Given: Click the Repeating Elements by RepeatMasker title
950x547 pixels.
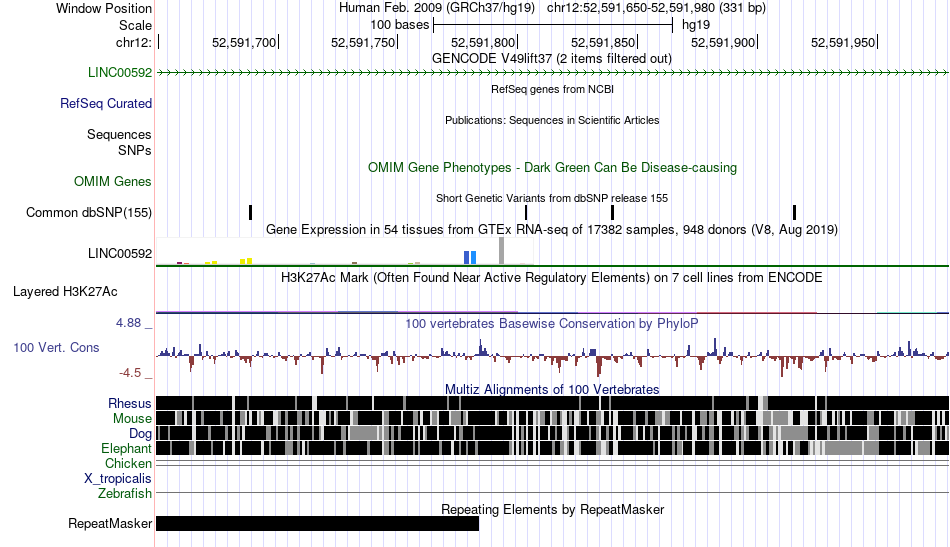Looking at the screenshot, I should click(552, 509).
